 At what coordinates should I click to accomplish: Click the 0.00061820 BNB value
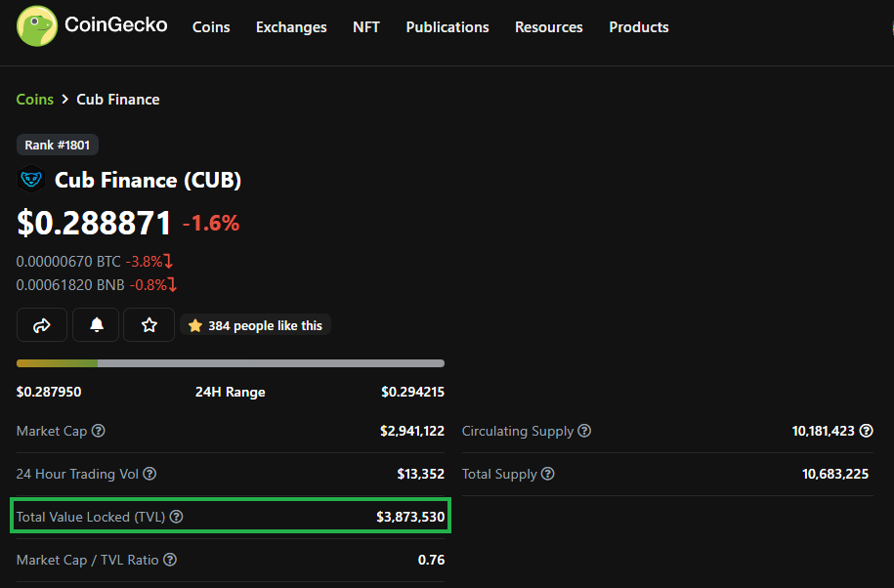coord(70,284)
